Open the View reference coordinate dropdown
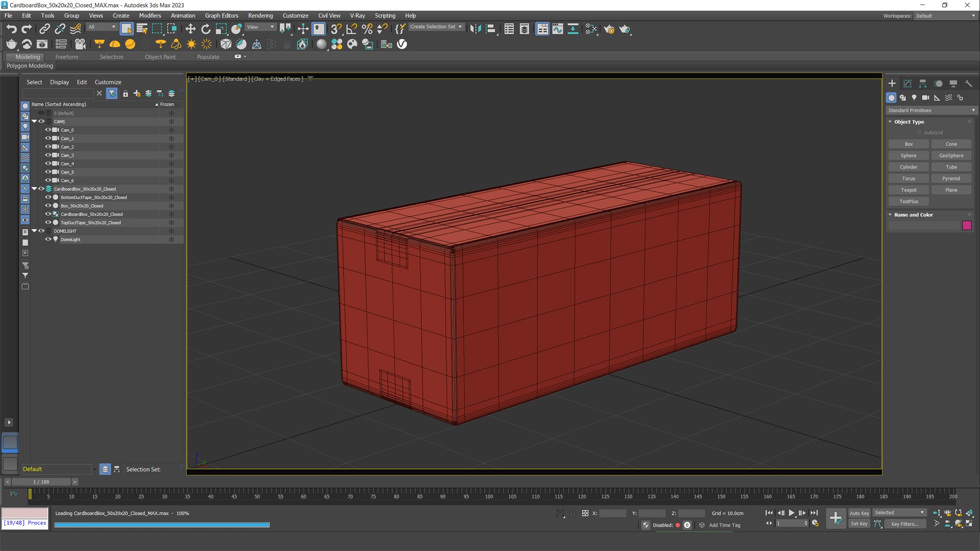Viewport: 980px width, 551px height. [x=260, y=27]
